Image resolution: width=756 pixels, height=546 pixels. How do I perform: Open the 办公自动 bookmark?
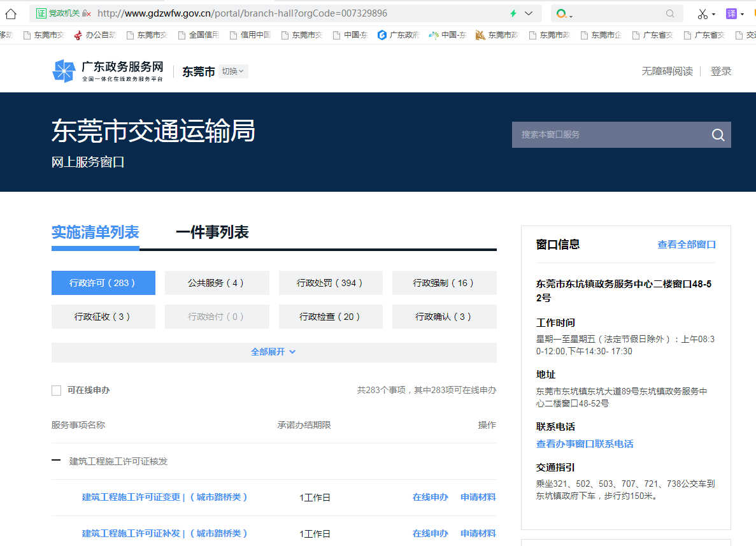coord(95,35)
